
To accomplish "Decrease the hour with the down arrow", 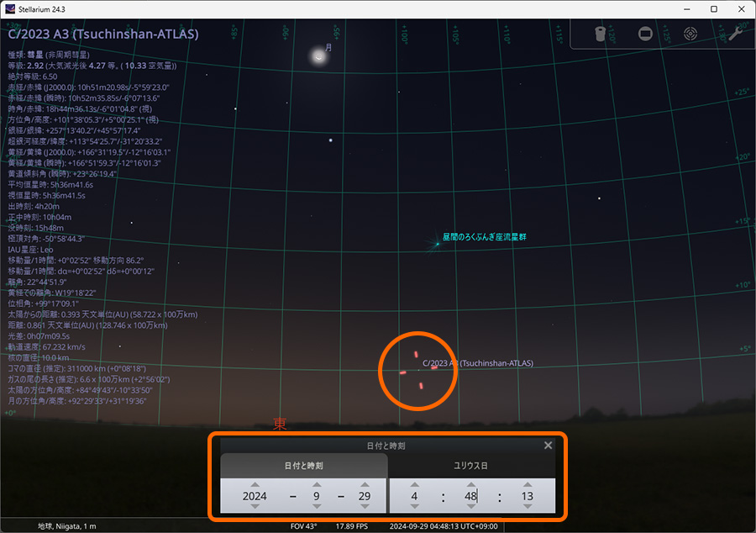I will click(x=414, y=507).
